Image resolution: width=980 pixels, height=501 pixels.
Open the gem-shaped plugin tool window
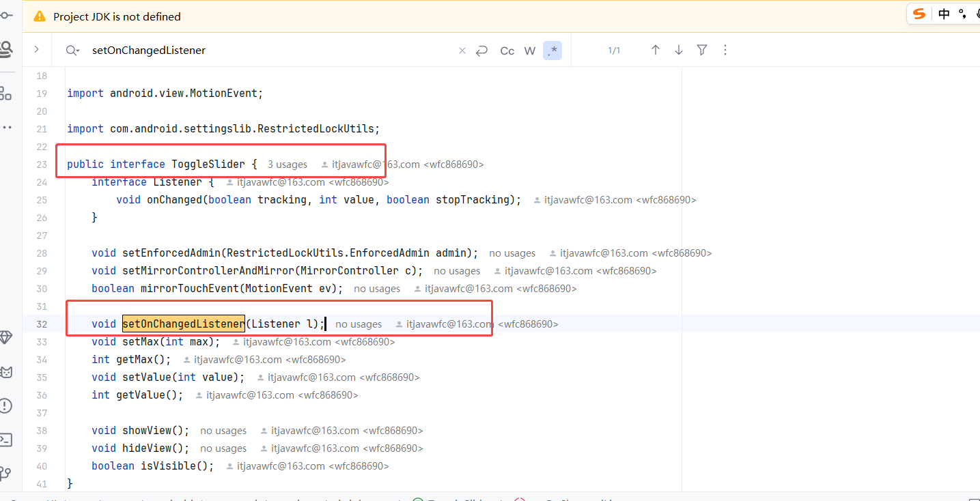[x=5, y=338]
